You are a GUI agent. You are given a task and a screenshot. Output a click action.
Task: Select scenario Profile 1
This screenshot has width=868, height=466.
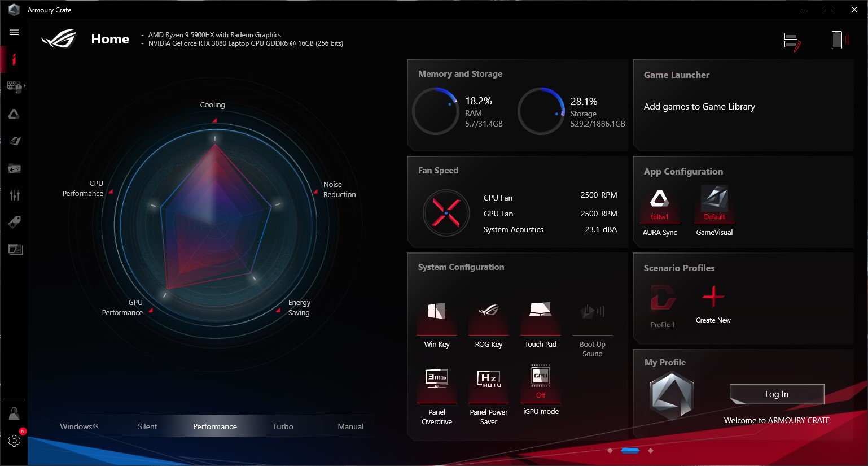[x=663, y=306]
